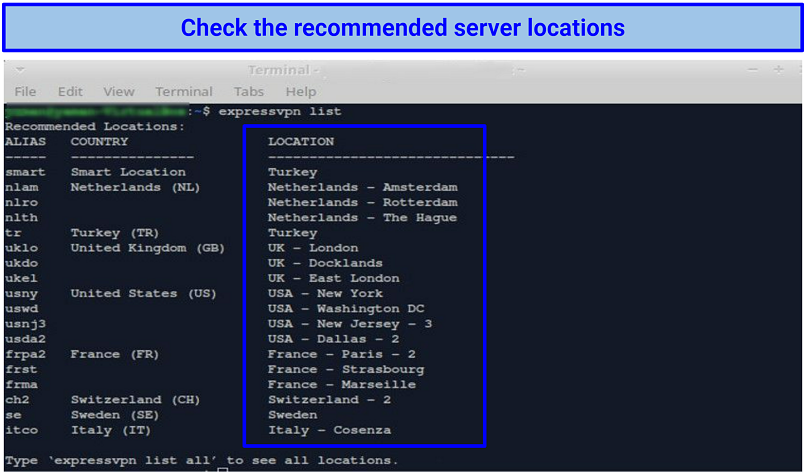Viewport: 806px width, 475px height.
Task: Click the 'ch2' alias
Action: tap(17, 399)
